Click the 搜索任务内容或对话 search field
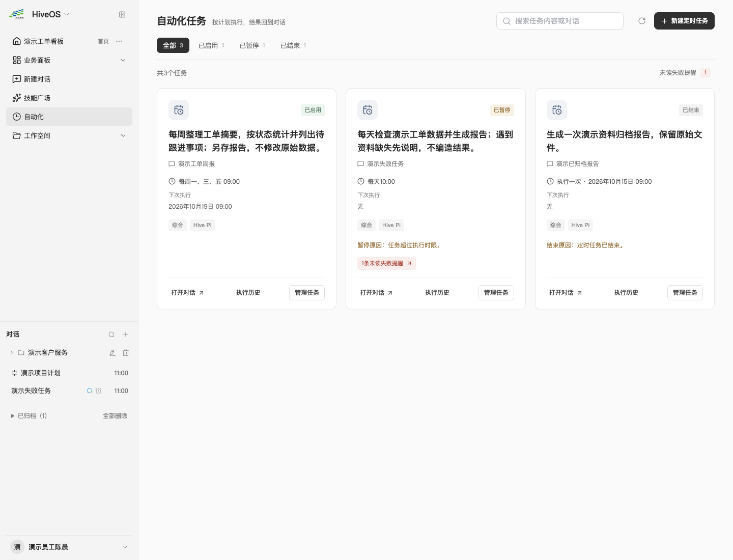This screenshot has height=560, width=733. (560, 21)
